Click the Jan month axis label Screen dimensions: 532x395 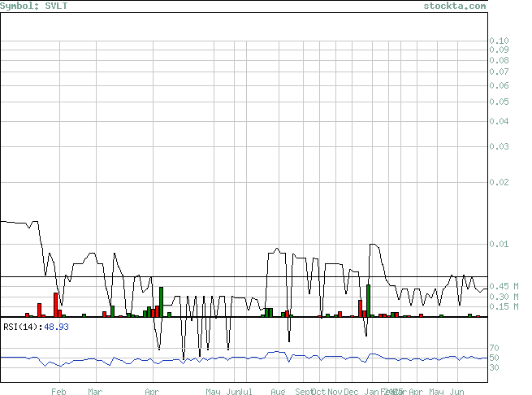click(371, 392)
